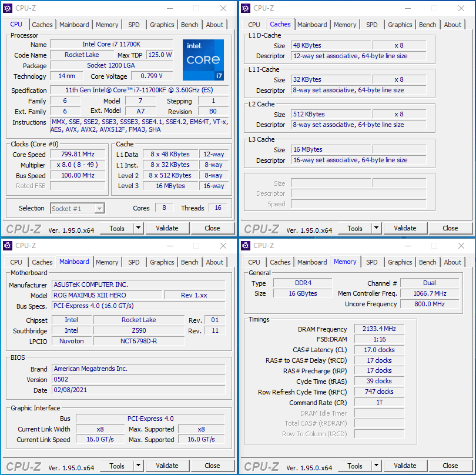
Task: Go to the CPU tab in the Caches window
Action: (x=254, y=25)
